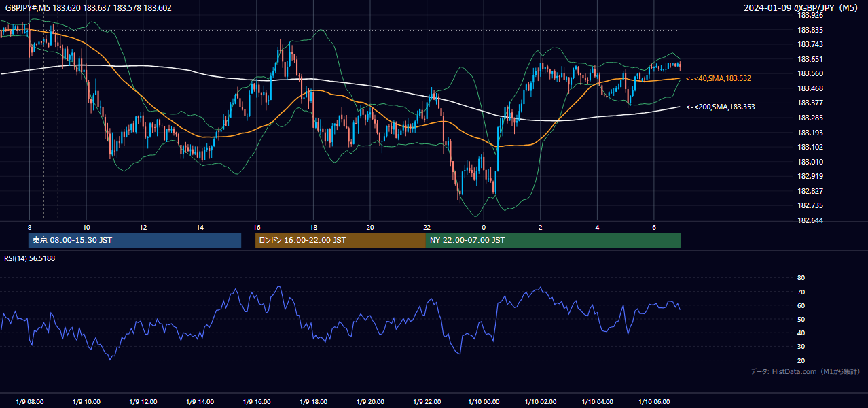
Task: Click price axis value 183.835
Action: click(810, 30)
